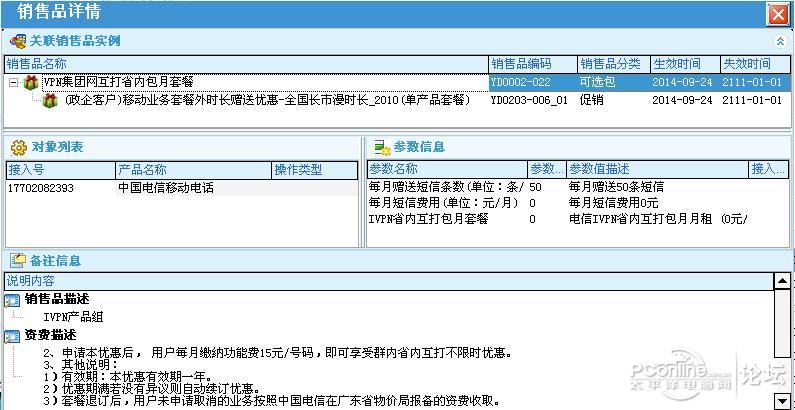
Task: Click the line 2）优惠期满若没有异议则自动续订优惠。
Action: click(152, 389)
